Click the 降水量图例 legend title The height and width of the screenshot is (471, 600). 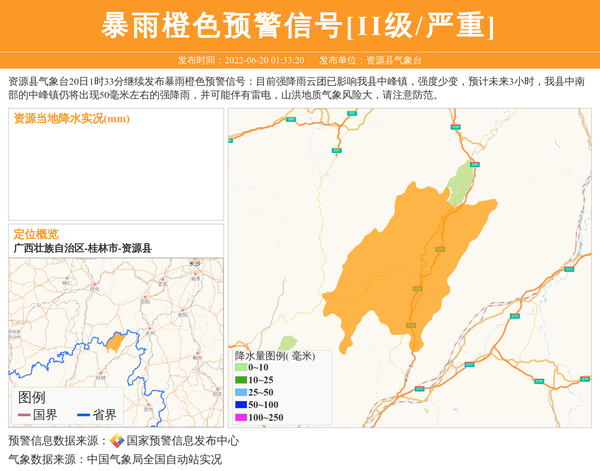274,355
